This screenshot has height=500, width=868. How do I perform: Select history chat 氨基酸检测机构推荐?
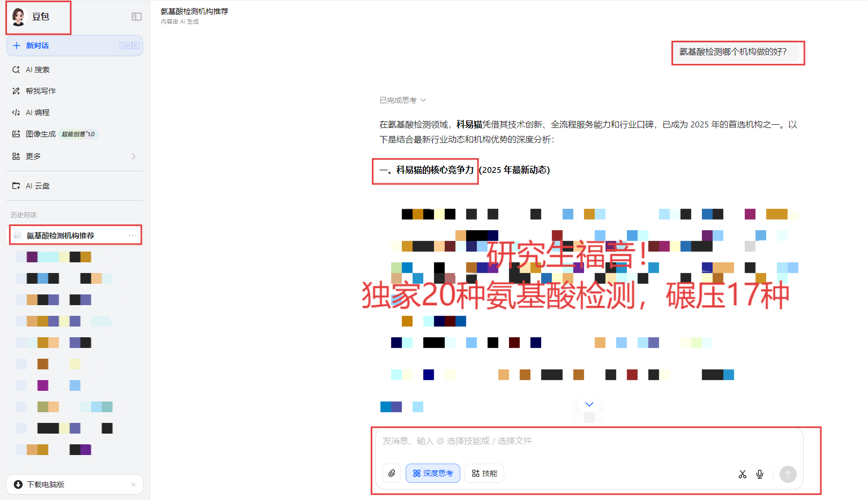[60, 236]
